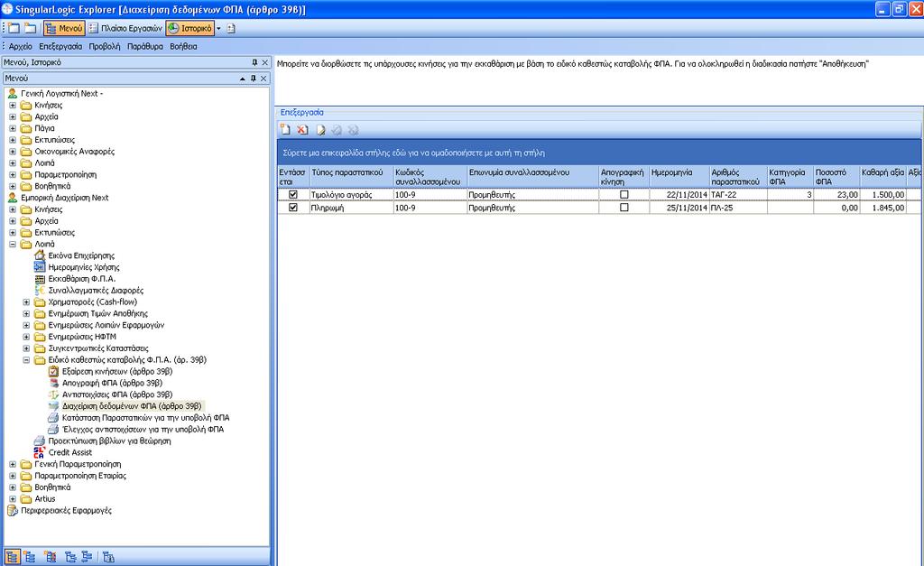The image size is (924, 566).
Task: Open Ημερομηνίες Χρήσης item
Action: click(83, 267)
